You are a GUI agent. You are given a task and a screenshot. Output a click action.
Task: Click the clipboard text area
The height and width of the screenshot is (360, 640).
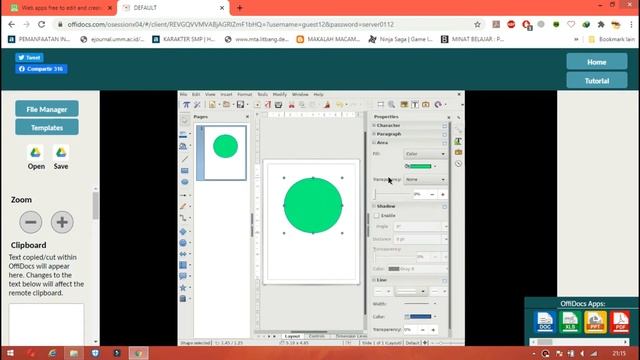click(x=46, y=324)
